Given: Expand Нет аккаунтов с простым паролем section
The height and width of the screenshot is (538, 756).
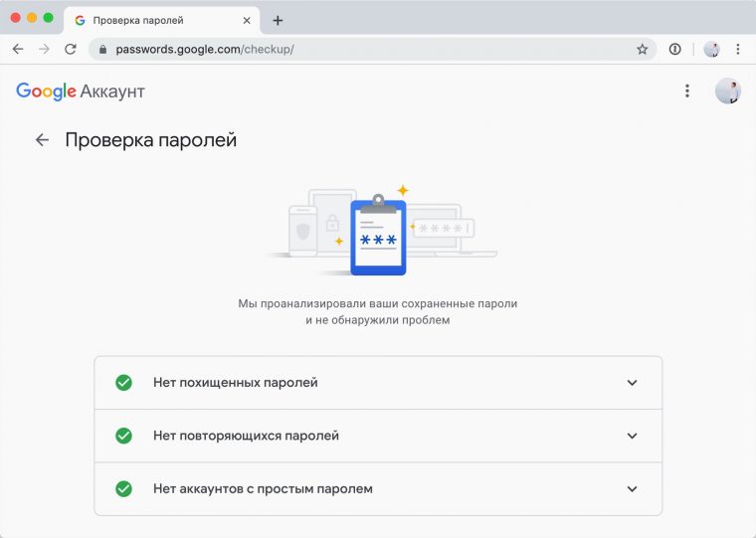Looking at the screenshot, I should point(378,489).
